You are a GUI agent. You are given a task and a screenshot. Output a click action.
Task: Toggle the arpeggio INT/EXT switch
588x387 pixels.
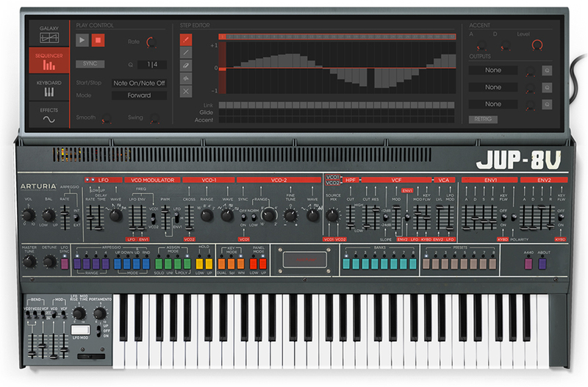[76, 217]
